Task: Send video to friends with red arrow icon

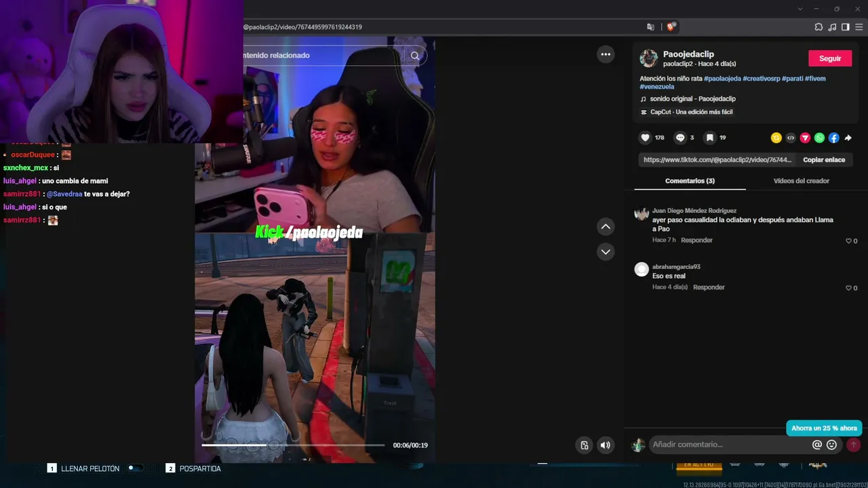Action: coord(805,138)
